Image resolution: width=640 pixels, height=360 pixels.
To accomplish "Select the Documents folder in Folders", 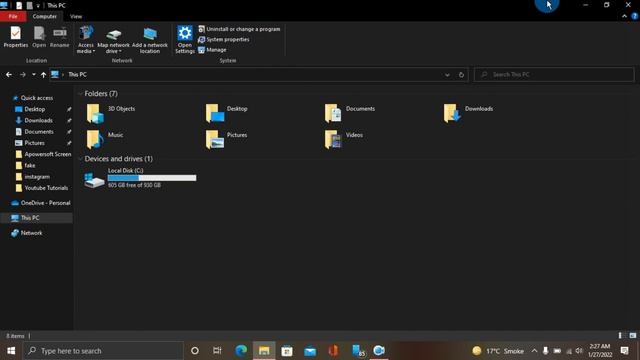I will (349, 113).
